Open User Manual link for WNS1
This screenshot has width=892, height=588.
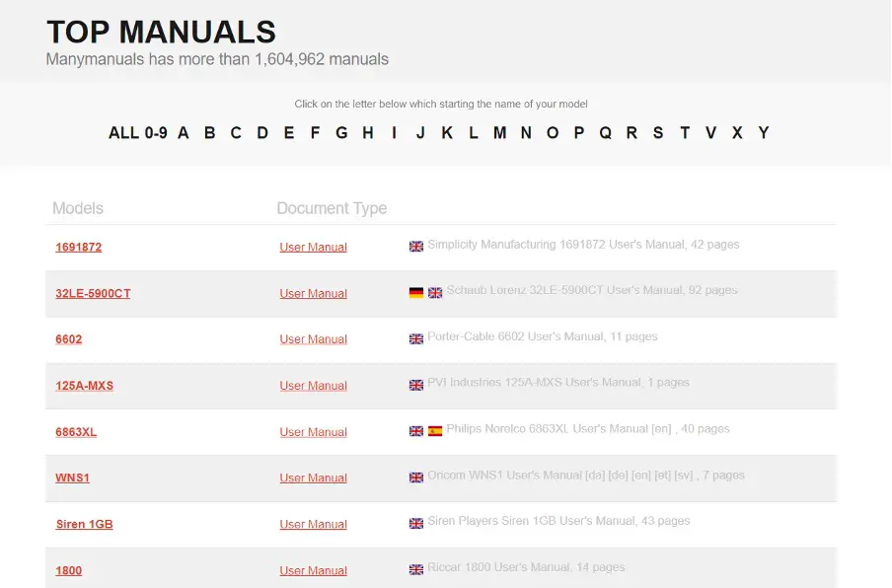point(314,478)
